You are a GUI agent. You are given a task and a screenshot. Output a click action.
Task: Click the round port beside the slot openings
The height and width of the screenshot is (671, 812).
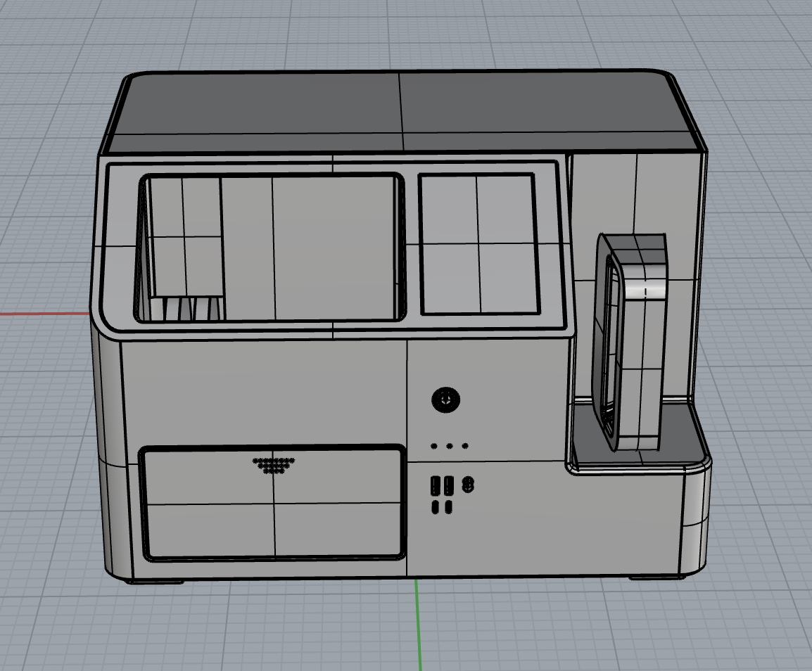[x=468, y=484]
